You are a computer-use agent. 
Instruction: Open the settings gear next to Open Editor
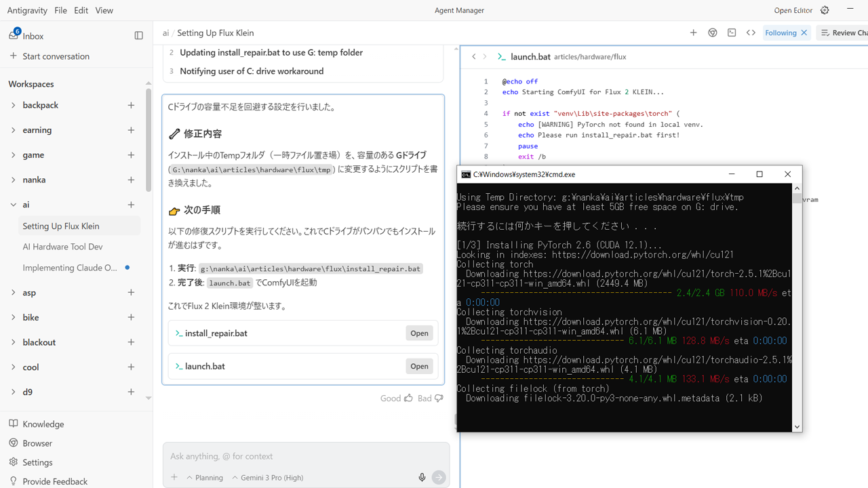(825, 10)
